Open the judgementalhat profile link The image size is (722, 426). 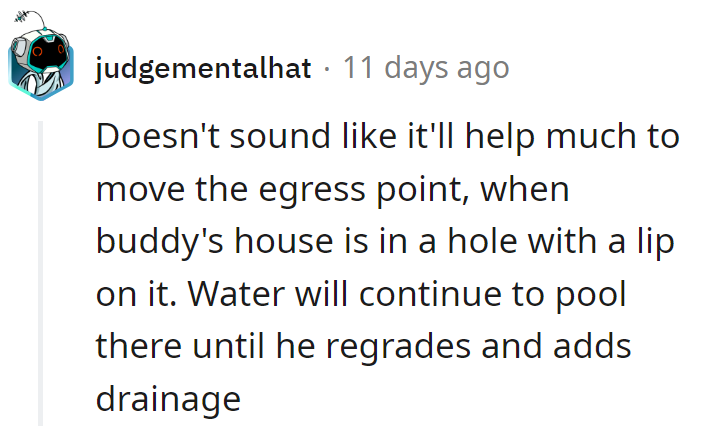tap(204, 69)
